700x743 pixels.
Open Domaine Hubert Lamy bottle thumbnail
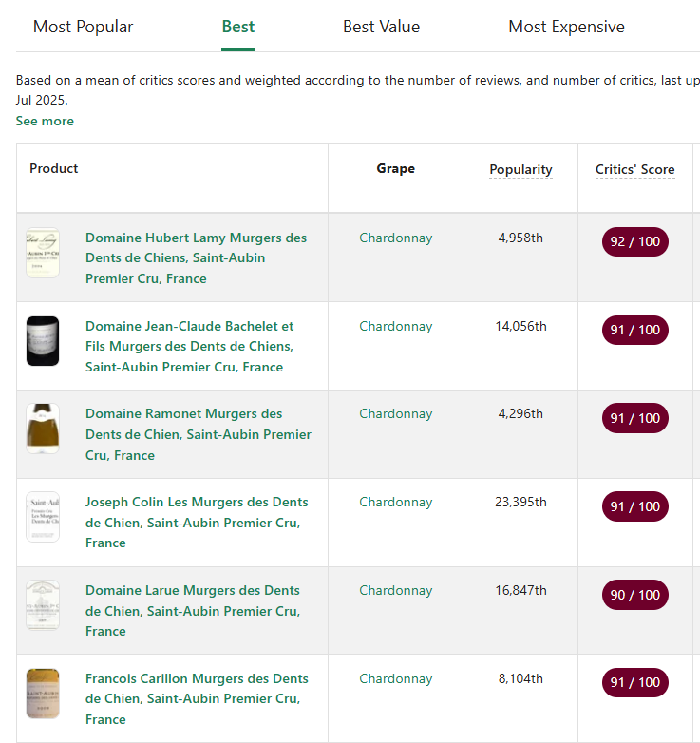[x=43, y=253]
